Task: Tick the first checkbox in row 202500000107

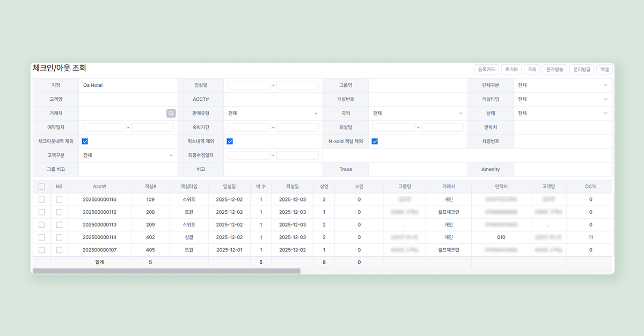Action: pos(41,250)
